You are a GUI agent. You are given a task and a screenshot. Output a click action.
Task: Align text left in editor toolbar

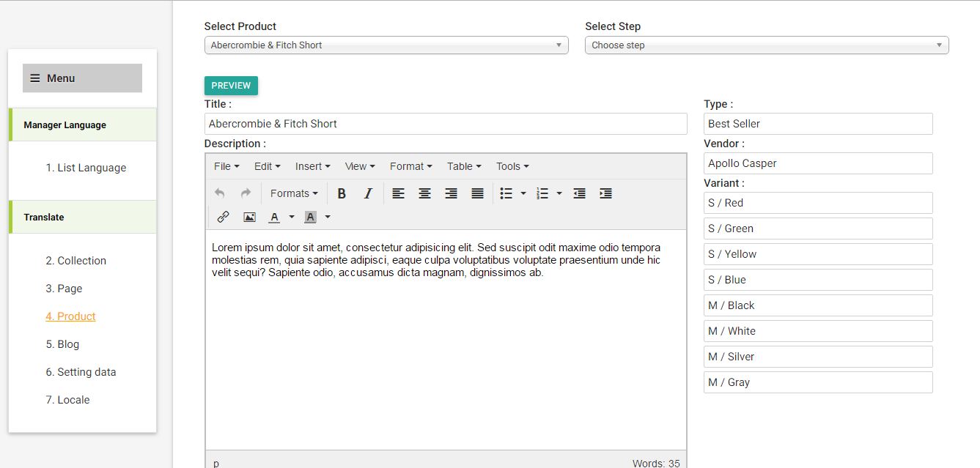(398, 193)
